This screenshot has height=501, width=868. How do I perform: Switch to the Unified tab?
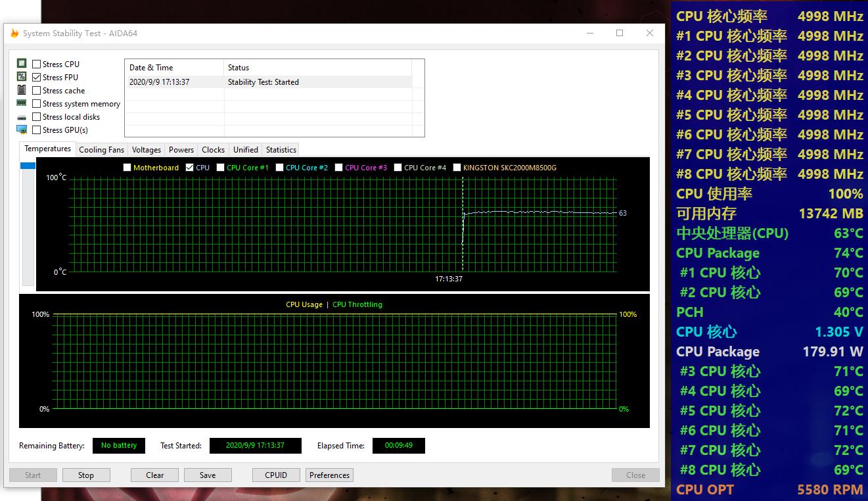tap(246, 150)
